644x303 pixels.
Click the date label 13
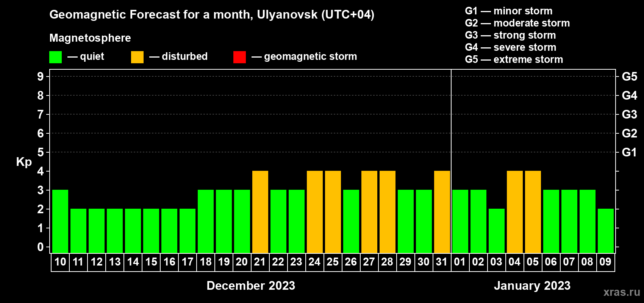pos(115,262)
